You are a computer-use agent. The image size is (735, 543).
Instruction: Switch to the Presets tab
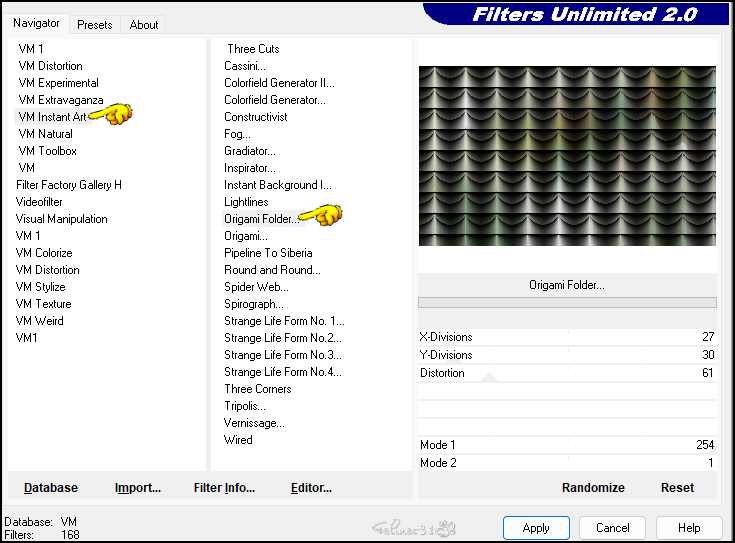[94, 25]
